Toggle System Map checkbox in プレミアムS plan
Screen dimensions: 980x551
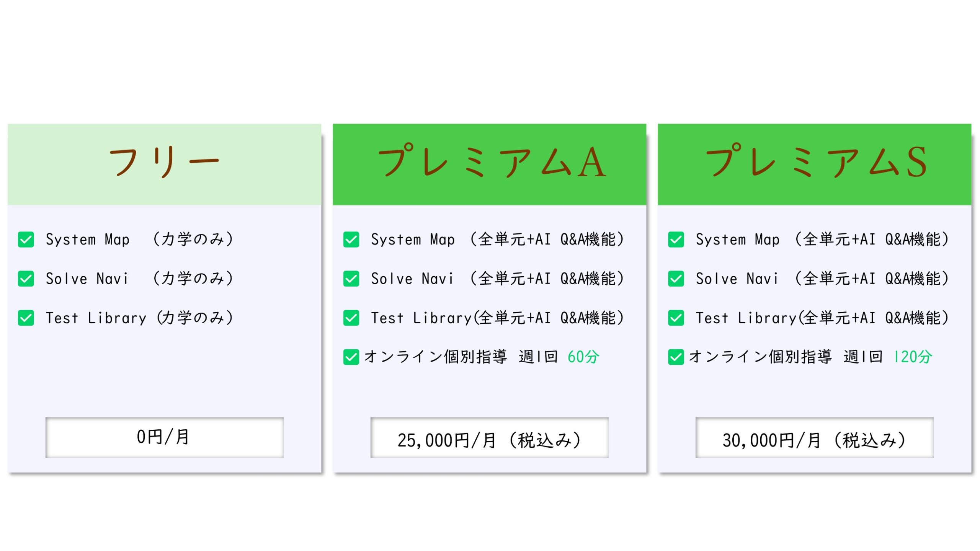click(x=676, y=240)
